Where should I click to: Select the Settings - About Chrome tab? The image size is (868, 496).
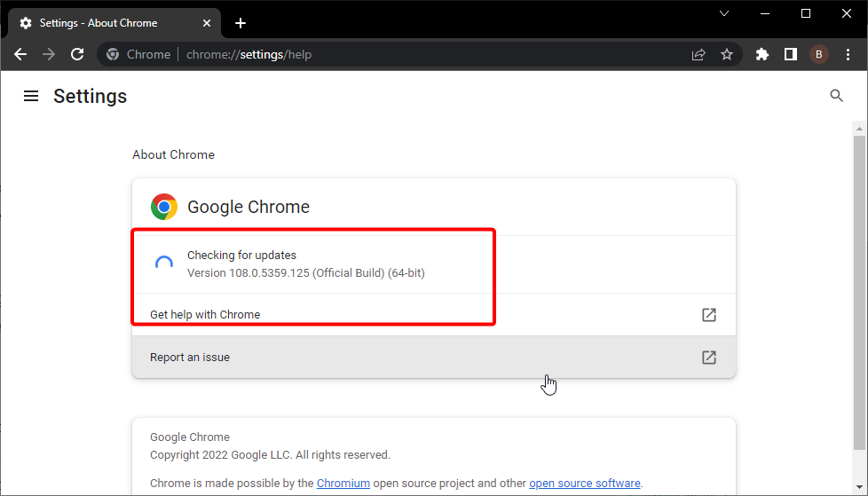pyautogui.click(x=98, y=23)
